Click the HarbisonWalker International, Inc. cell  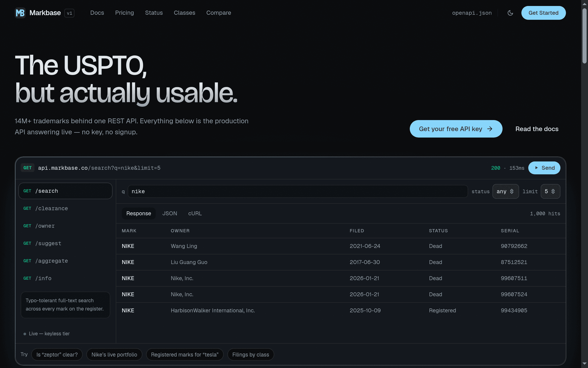[213, 310]
